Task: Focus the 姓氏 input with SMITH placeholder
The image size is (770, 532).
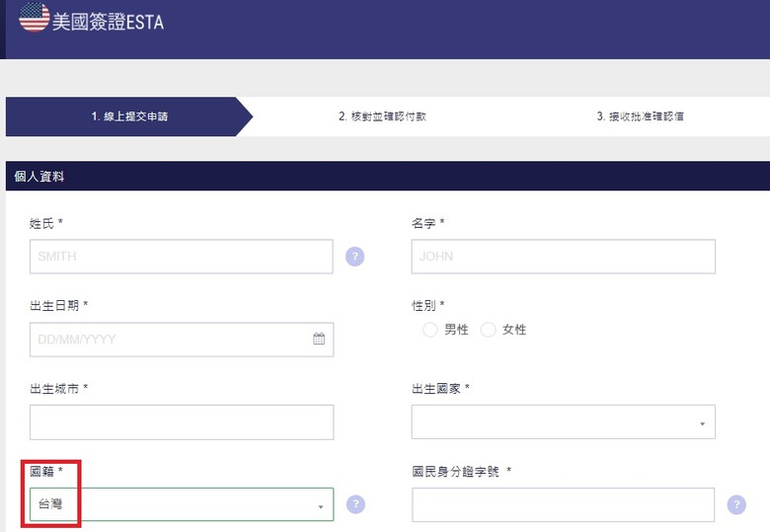Action: (x=182, y=257)
